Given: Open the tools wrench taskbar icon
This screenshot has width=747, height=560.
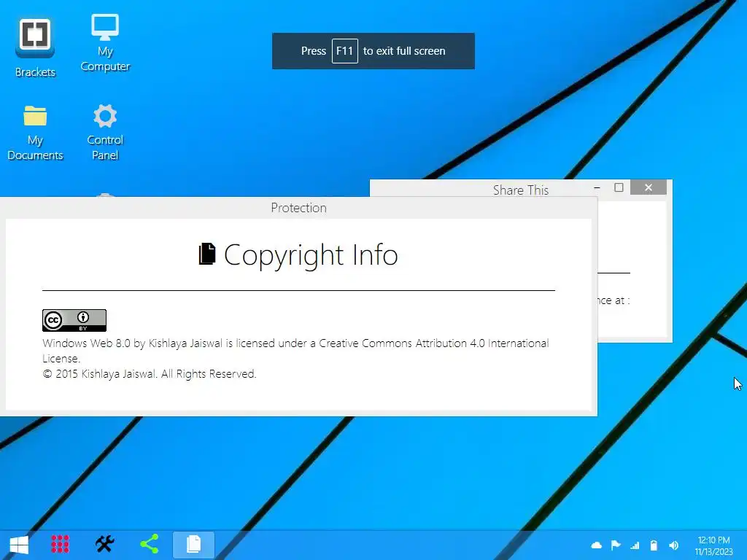Looking at the screenshot, I should coord(105,544).
